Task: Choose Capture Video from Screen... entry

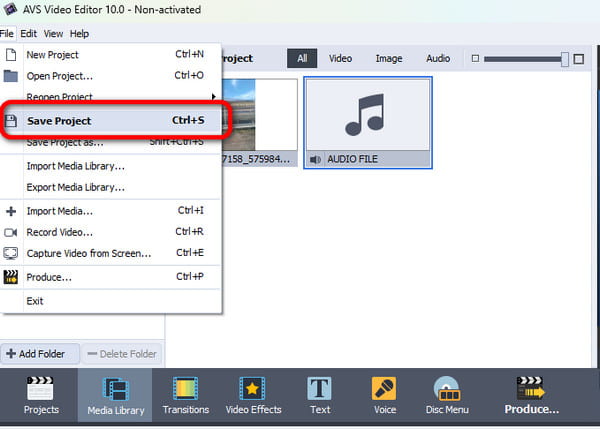Action: pos(111,253)
